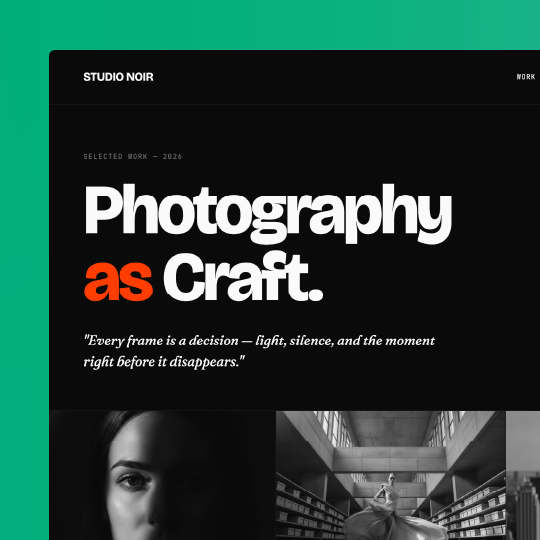Click the quote line starting "Every frame"

click(x=259, y=341)
